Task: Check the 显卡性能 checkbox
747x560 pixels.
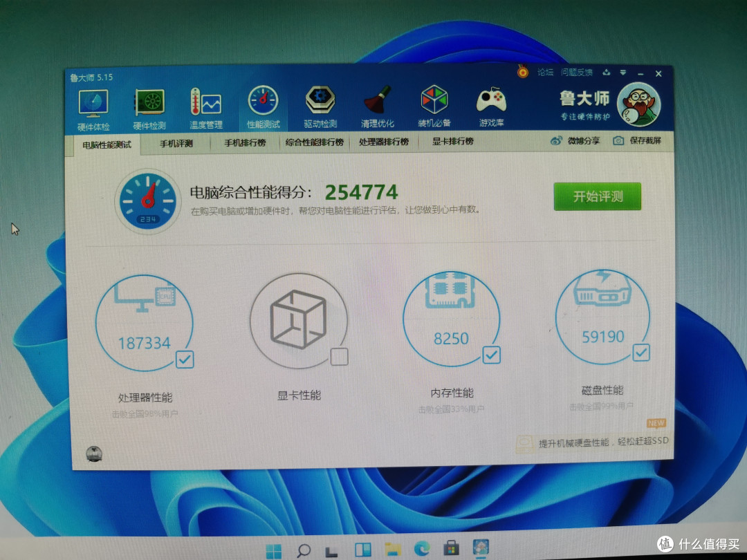Action: 339,357
